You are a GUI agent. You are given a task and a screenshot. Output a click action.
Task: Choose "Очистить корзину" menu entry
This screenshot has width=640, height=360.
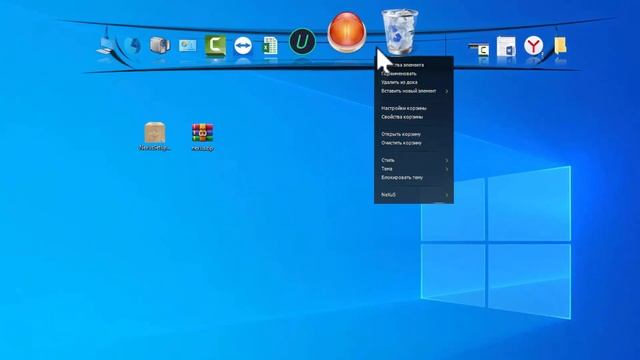(x=414, y=143)
